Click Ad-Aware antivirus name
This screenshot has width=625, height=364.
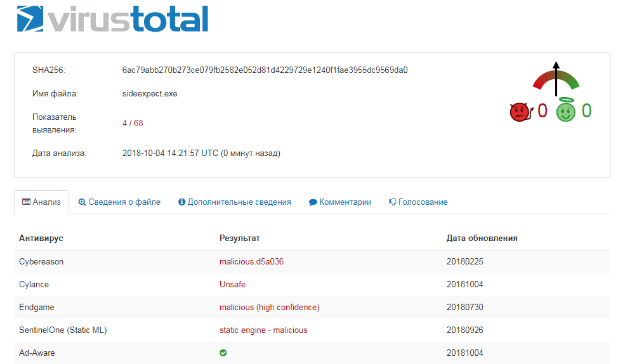[37, 353]
